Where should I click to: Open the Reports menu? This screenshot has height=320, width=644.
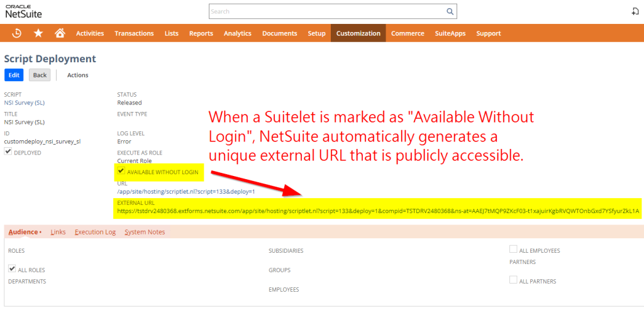pos(201,33)
